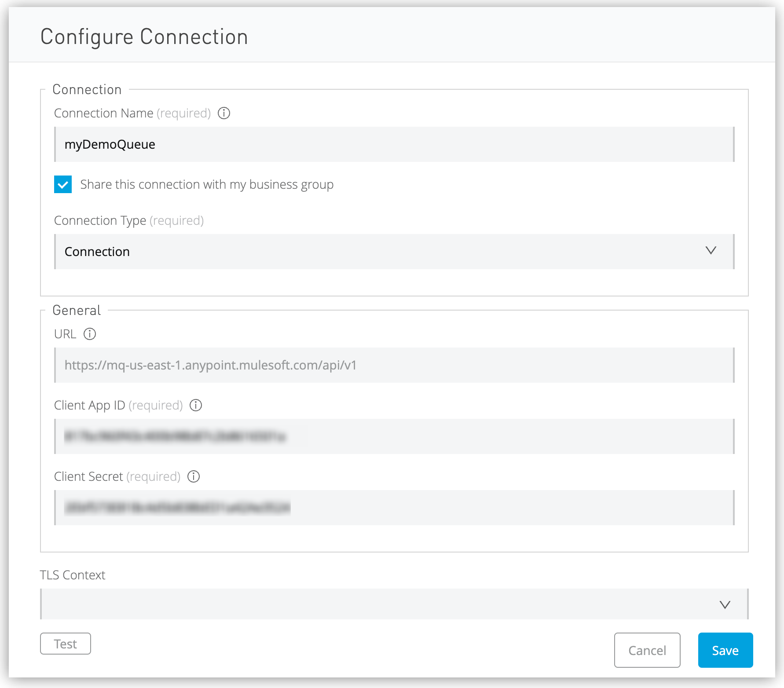Select the General section label
The height and width of the screenshot is (688, 784).
pos(77,310)
